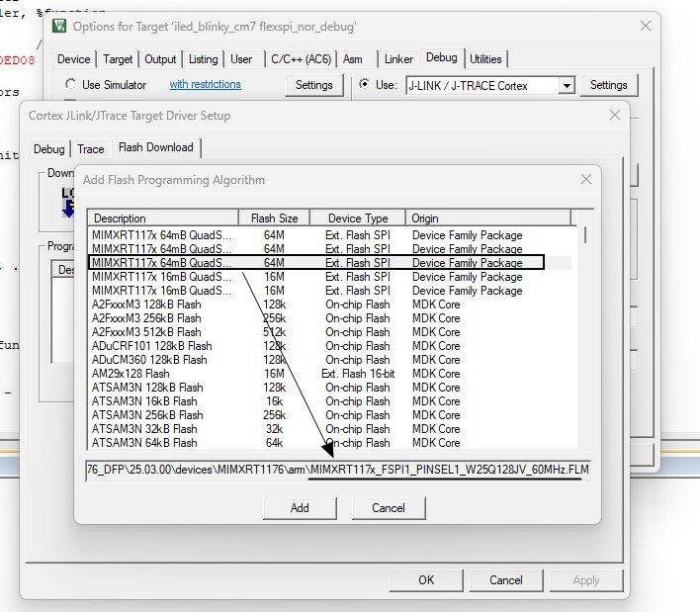Screen dimensions: 700x612
Task: Sort list by Description column header
Action: (x=163, y=219)
